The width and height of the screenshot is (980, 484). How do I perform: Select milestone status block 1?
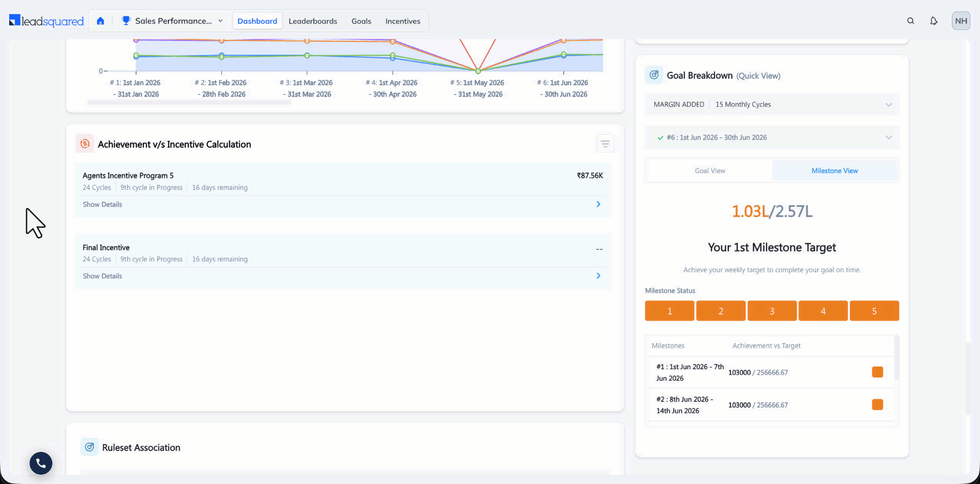670,311
